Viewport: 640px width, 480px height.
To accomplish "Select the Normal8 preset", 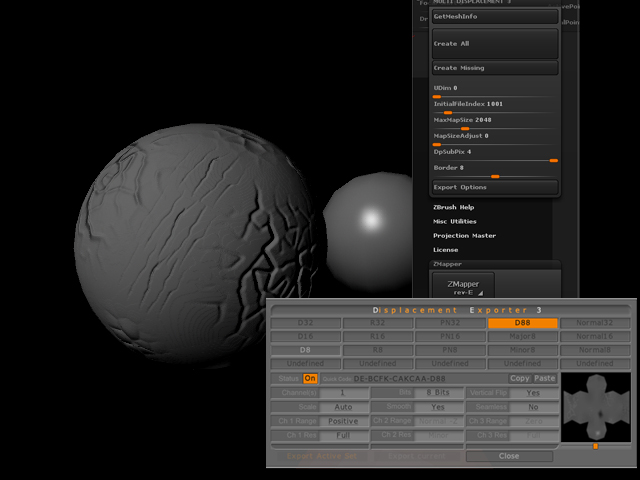I will pyautogui.click(x=595, y=350).
